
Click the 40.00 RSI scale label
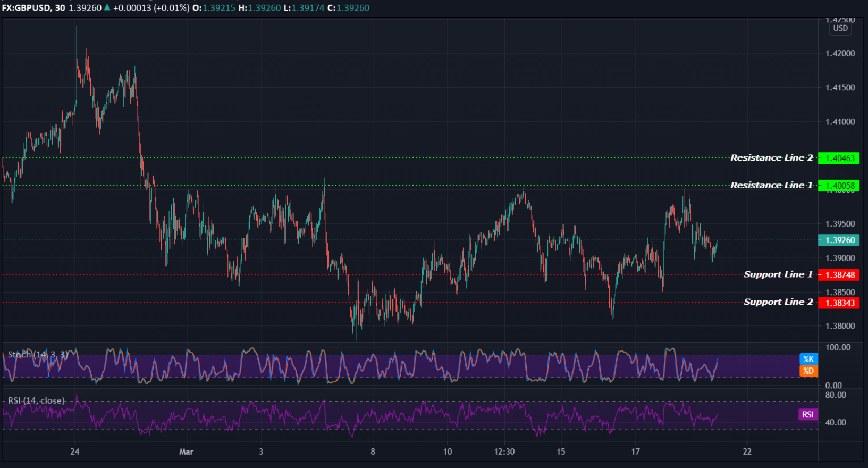pos(836,423)
